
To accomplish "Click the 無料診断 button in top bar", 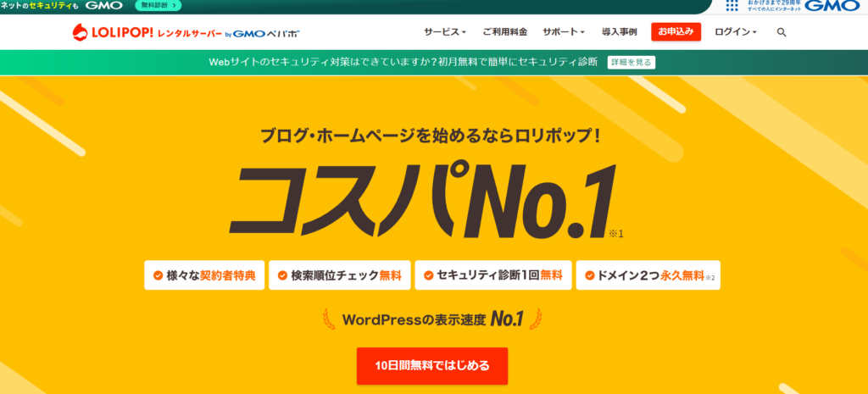I will point(159,6).
